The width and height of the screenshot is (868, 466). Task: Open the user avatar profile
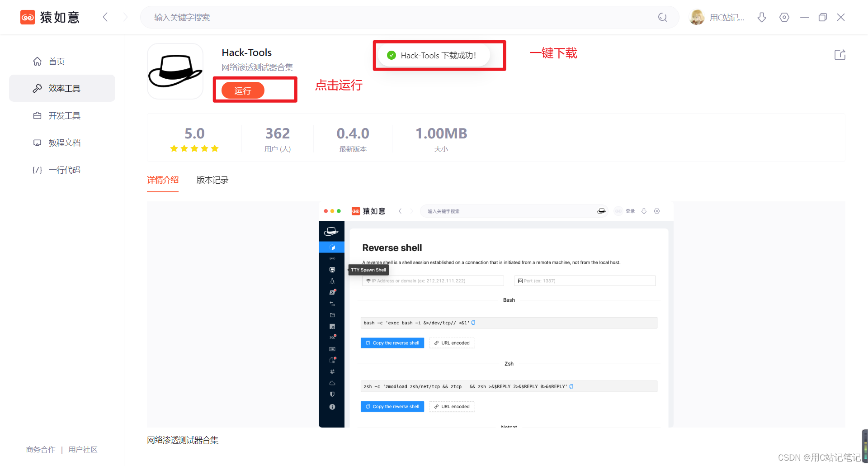[x=697, y=17]
